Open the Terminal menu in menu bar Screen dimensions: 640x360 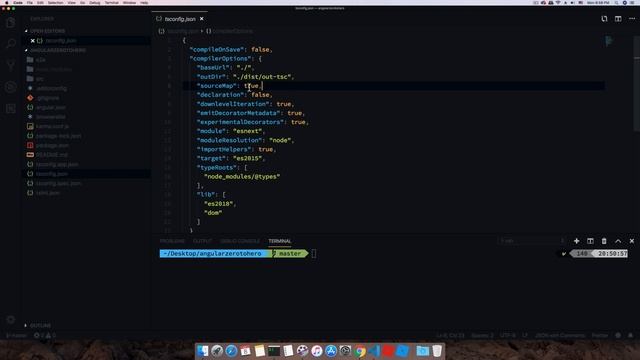pos(111,3)
